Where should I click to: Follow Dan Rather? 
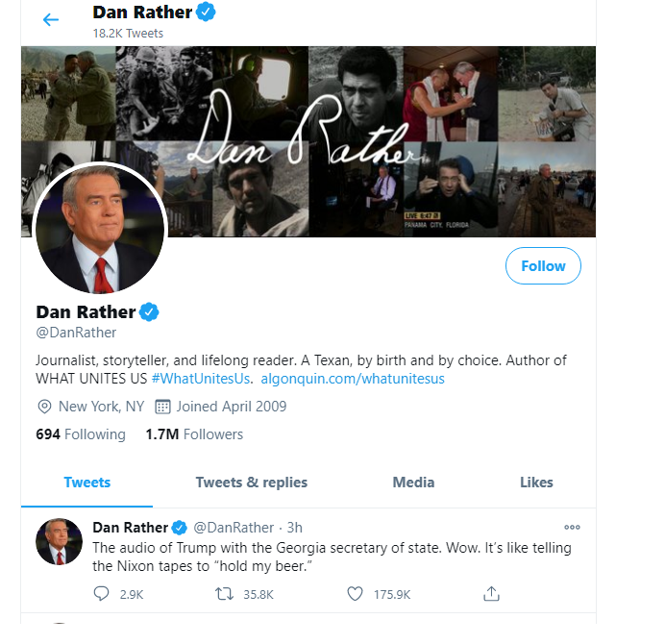(543, 266)
